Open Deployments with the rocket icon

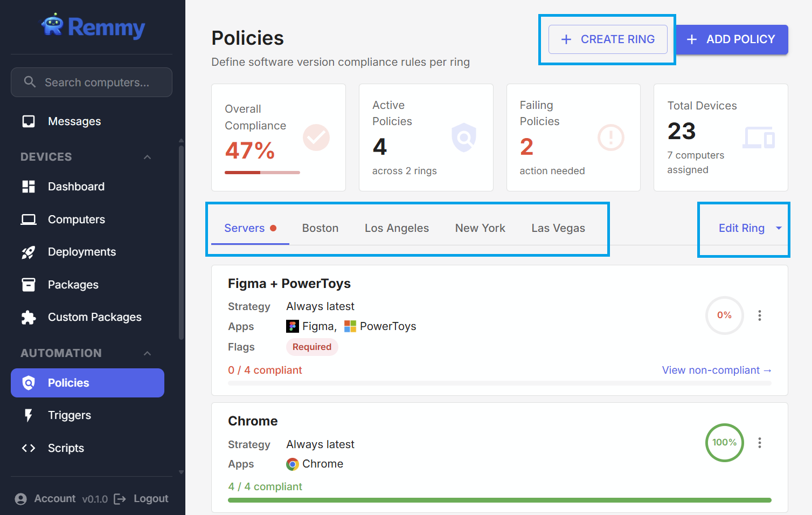point(29,252)
